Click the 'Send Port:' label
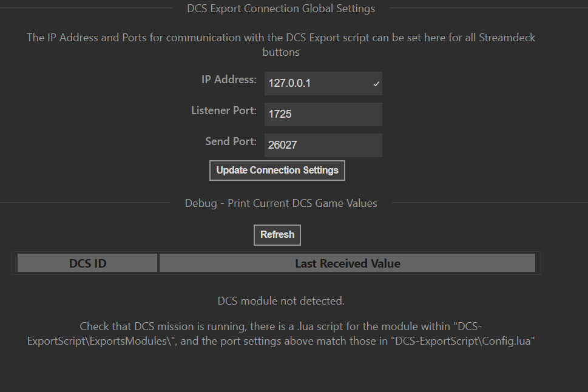588x392 pixels. point(231,141)
